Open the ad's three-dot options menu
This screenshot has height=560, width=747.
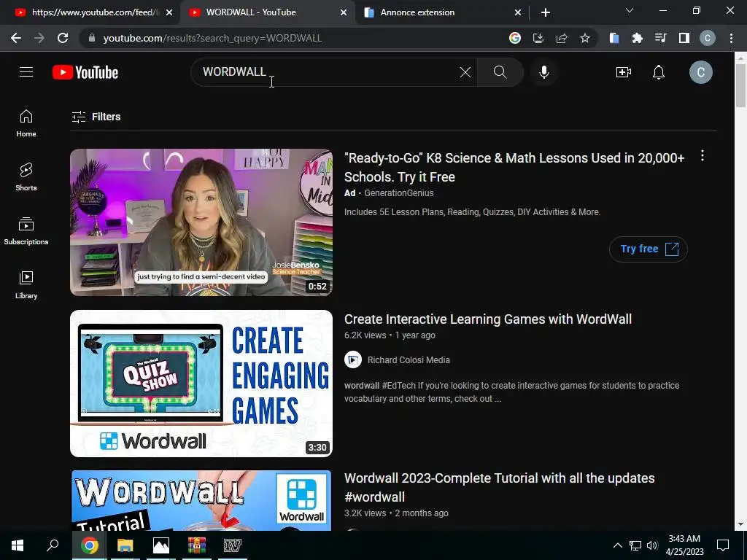click(x=703, y=156)
